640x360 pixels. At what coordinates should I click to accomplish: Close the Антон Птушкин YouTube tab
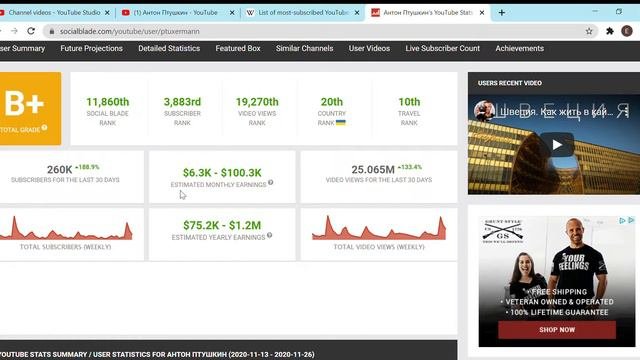[x=232, y=13]
